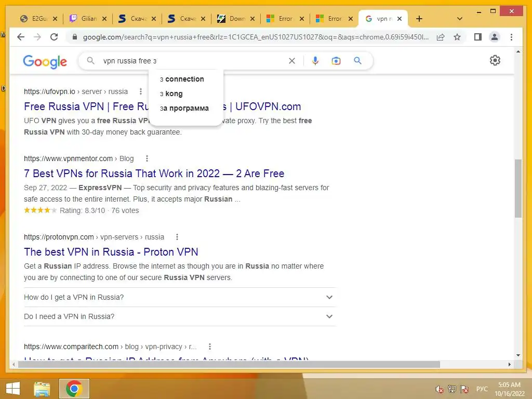The image size is (532, 399).
Task: Close the E2Gu tab
Action: [x=55, y=19]
